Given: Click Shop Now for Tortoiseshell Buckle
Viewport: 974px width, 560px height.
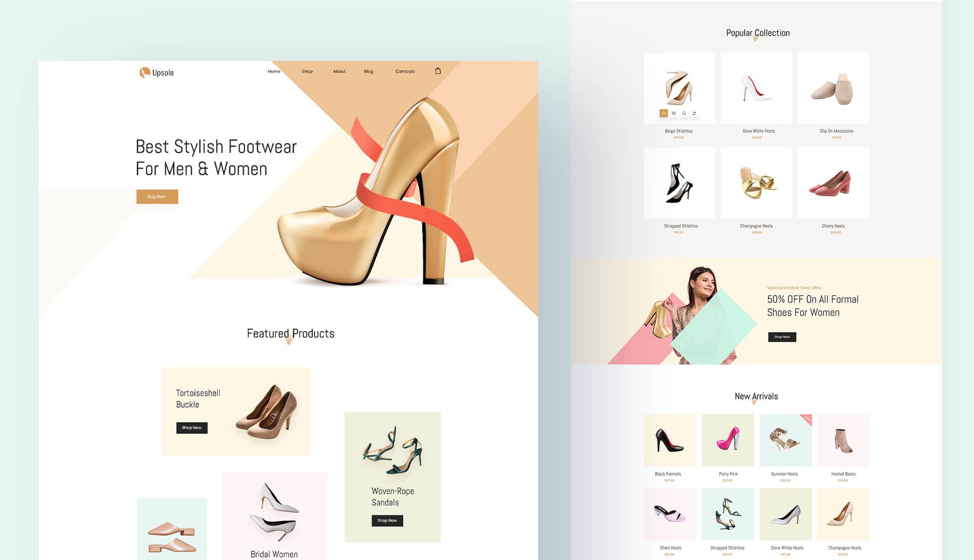Looking at the screenshot, I should point(191,428).
